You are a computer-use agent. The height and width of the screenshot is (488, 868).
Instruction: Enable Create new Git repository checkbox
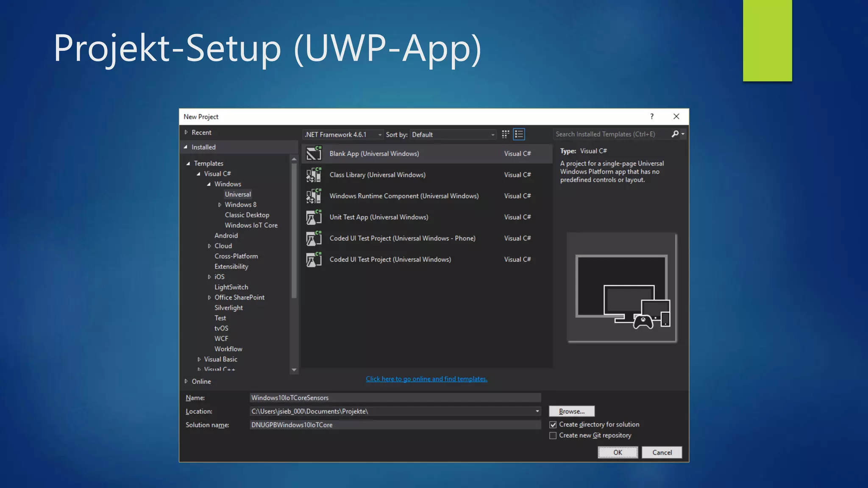pyautogui.click(x=553, y=435)
